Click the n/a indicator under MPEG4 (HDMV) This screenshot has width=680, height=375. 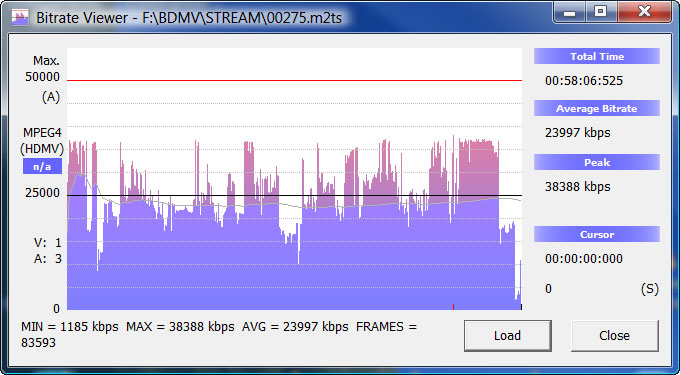42,166
